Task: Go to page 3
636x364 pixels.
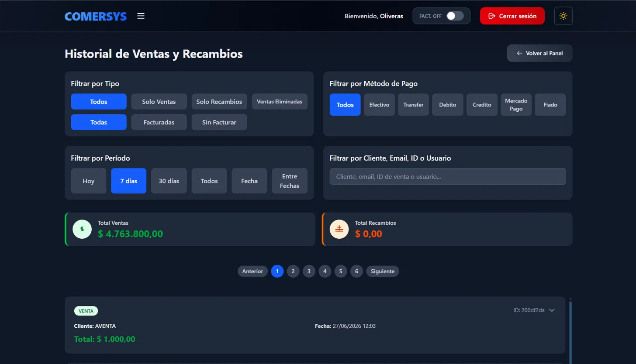Action: point(309,271)
